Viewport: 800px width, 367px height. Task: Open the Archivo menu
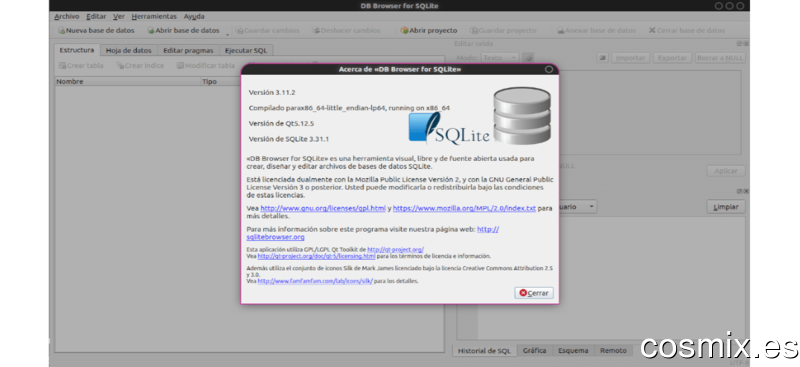(x=67, y=16)
